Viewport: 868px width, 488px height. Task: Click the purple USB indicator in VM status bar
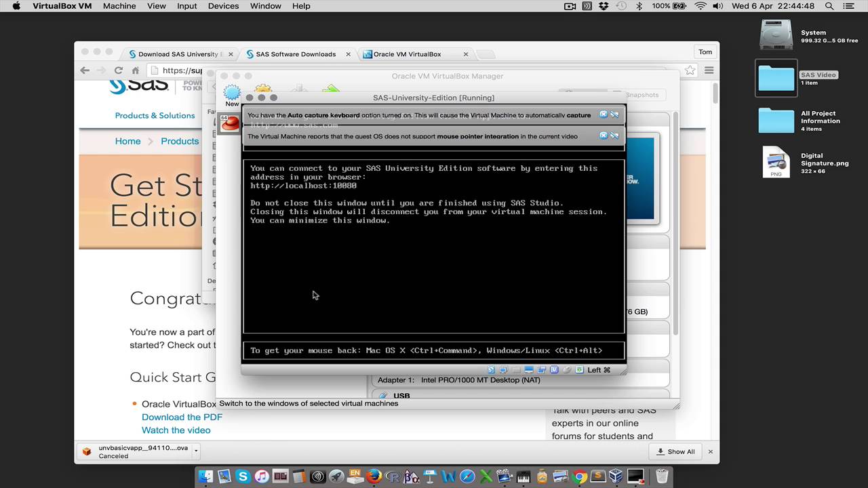pos(554,370)
